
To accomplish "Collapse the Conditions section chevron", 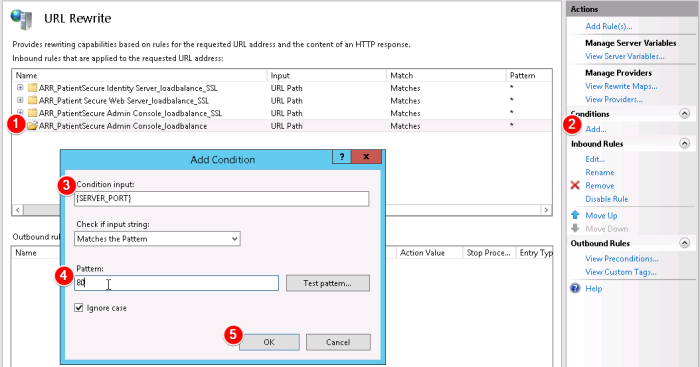I will pos(684,113).
